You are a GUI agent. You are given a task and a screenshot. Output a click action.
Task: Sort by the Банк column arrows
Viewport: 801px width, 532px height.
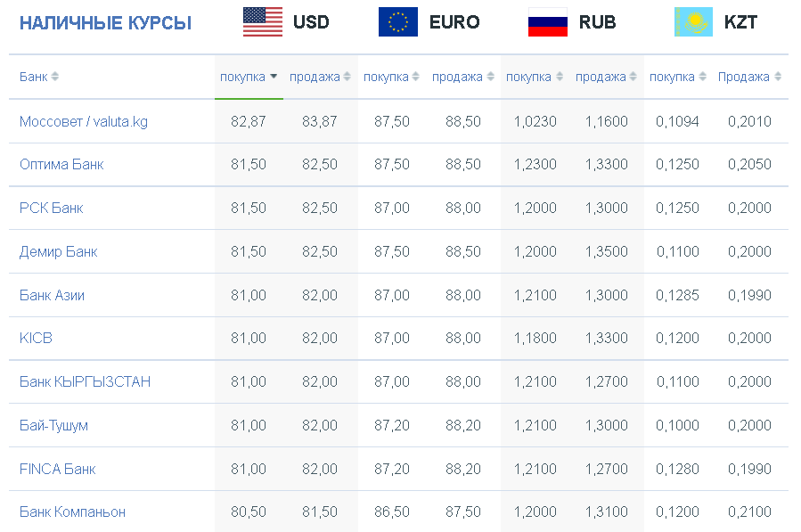point(54,77)
